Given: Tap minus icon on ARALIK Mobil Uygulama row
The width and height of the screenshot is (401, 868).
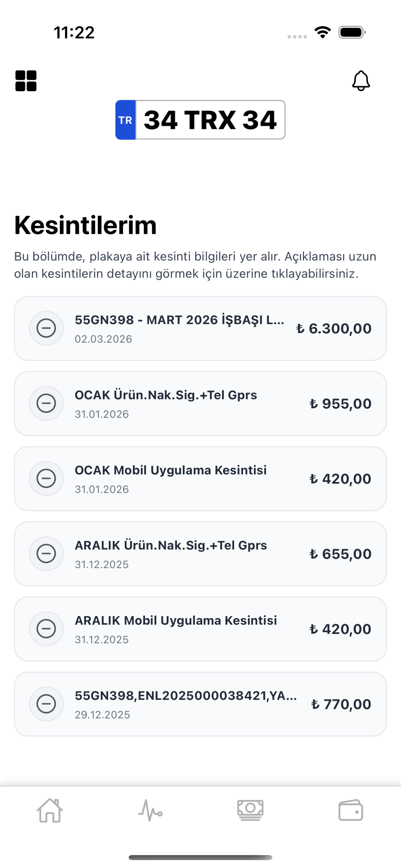Looking at the screenshot, I should (46, 629).
